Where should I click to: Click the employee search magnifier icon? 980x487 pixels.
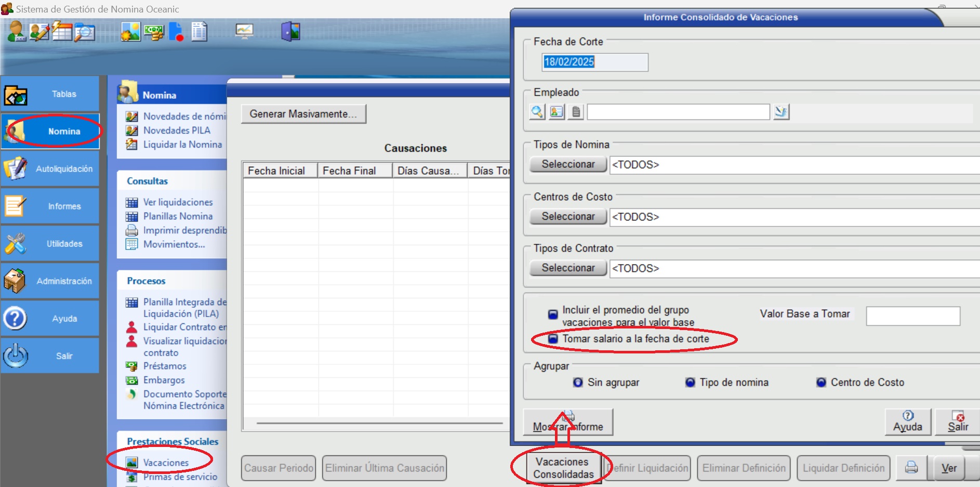pyautogui.click(x=537, y=112)
